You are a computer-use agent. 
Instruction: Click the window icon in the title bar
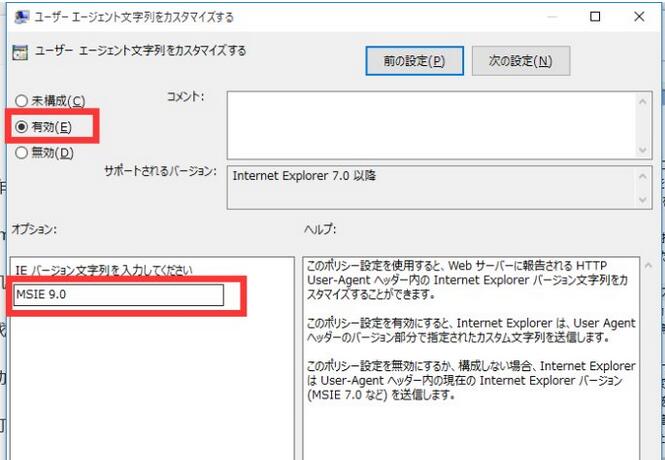(x=21, y=17)
